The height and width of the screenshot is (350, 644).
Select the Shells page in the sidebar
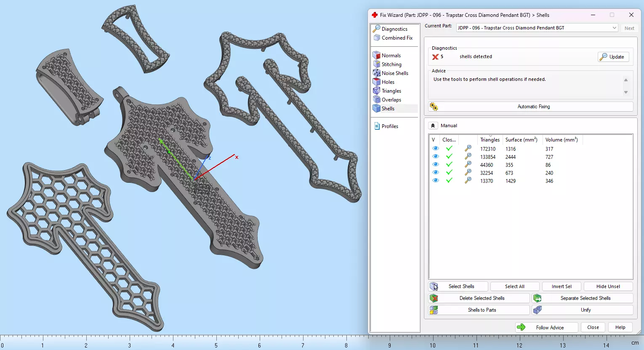click(388, 109)
